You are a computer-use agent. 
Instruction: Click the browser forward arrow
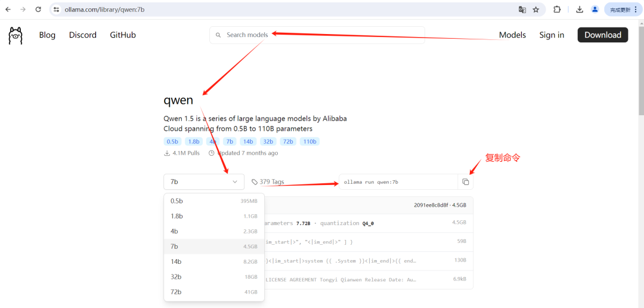pos(23,10)
